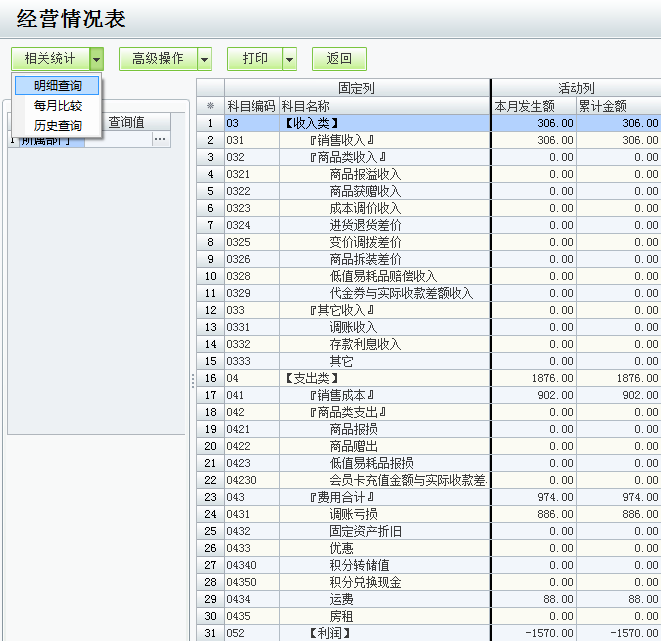The height and width of the screenshot is (641, 661).
Task: Click row number 16 header
Action: coord(210,378)
